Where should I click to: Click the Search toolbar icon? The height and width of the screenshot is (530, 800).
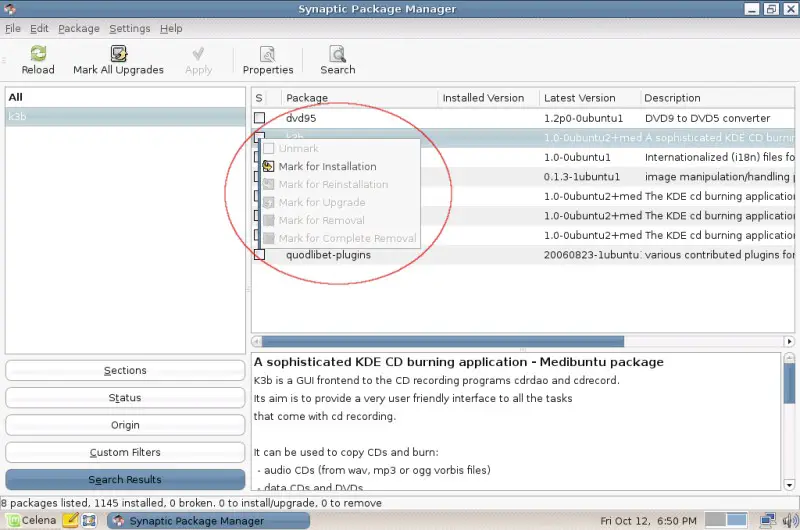337,54
